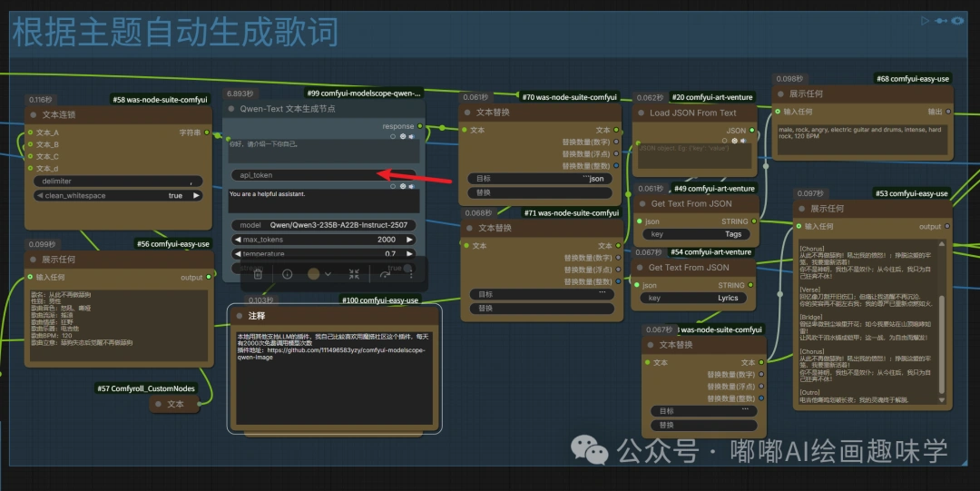
Task: Decrease temperature with the left arrow
Action: tap(238, 254)
